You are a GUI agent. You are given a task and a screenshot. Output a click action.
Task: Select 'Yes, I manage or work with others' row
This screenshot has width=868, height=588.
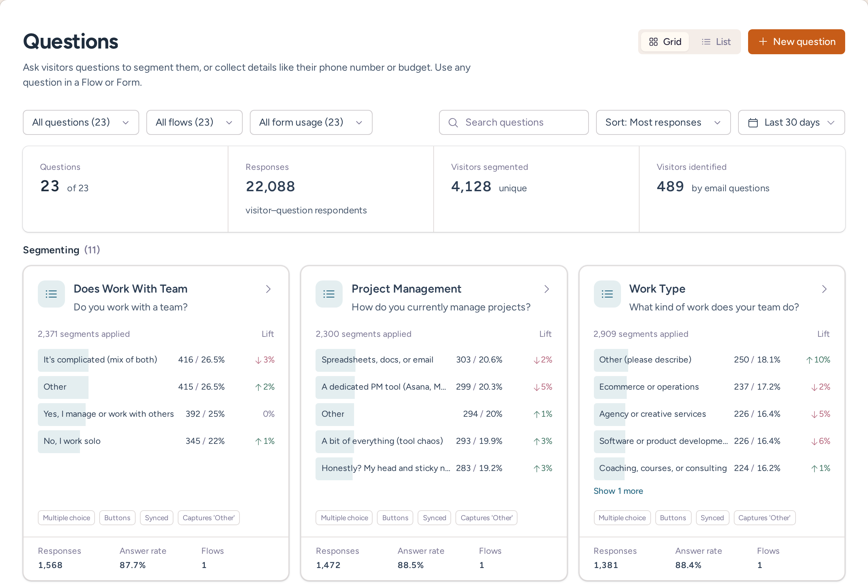click(x=156, y=414)
